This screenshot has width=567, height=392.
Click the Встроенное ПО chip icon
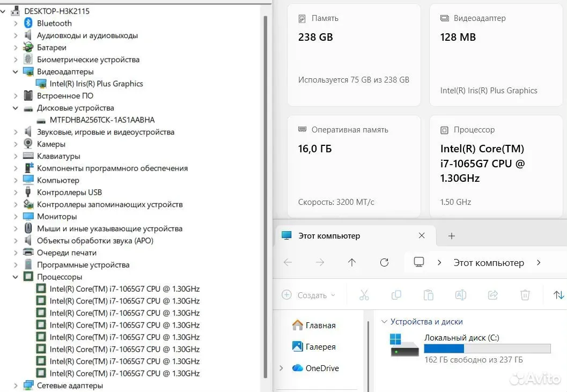tap(28, 95)
